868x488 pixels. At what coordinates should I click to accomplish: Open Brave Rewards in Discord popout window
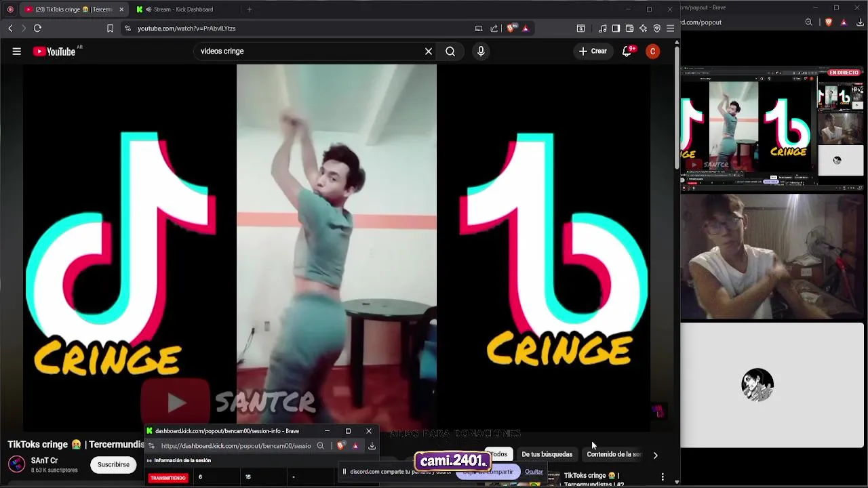click(x=844, y=22)
